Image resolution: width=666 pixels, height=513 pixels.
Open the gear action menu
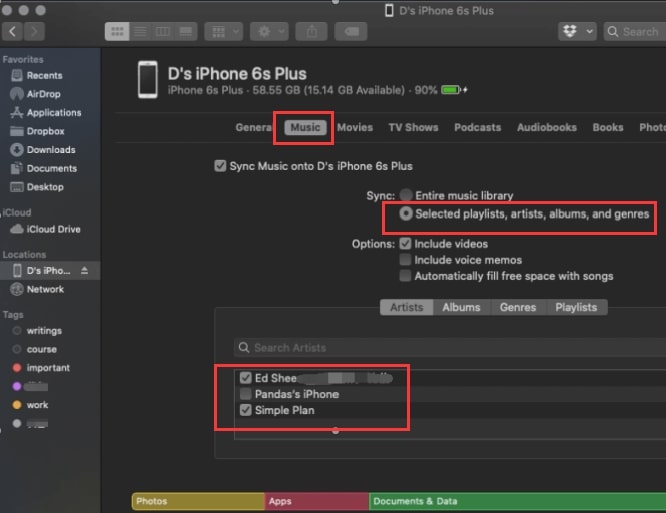click(269, 32)
